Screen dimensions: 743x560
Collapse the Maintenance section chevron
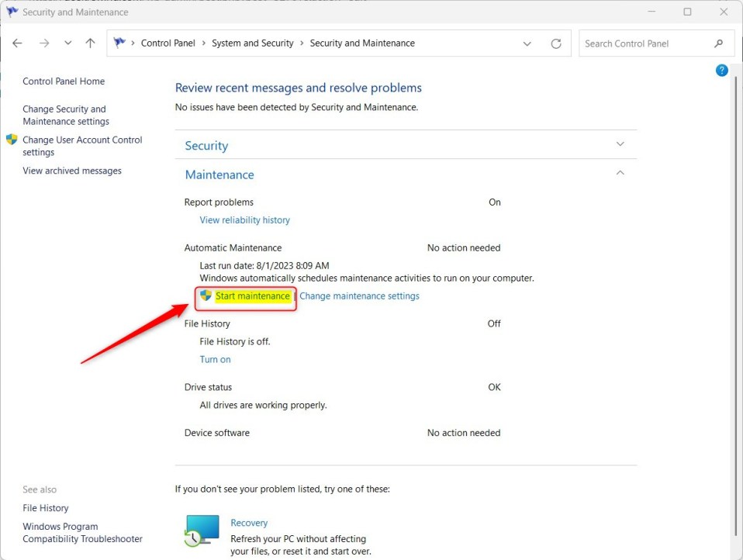[x=620, y=172]
